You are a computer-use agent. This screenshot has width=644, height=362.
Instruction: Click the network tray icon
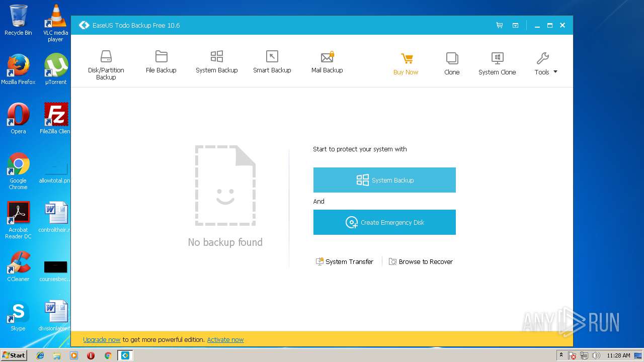[584, 355]
